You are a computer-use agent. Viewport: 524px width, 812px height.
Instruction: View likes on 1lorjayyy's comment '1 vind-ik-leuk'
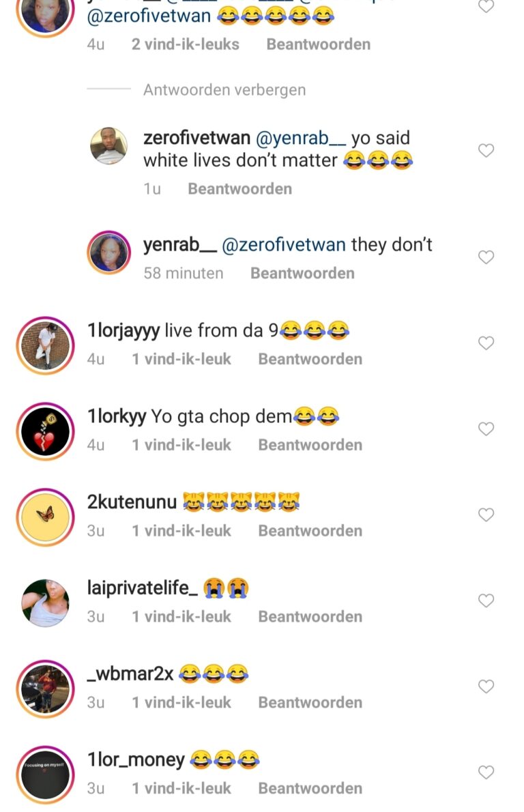(181, 360)
